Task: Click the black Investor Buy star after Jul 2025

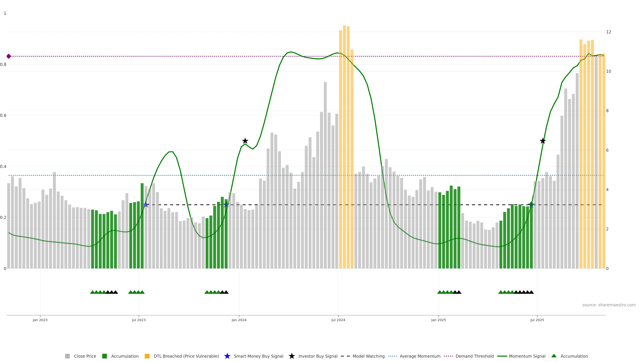Action: [543, 141]
